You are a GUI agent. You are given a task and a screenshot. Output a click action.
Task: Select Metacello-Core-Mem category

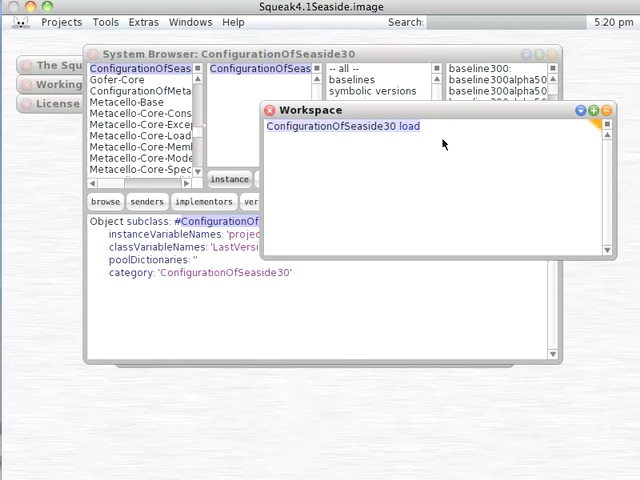click(x=140, y=147)
